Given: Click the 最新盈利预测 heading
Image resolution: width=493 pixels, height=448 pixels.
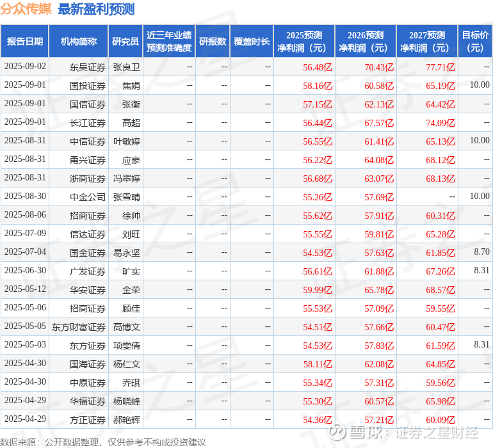Looking at the screenshot, I should [96, 9].
